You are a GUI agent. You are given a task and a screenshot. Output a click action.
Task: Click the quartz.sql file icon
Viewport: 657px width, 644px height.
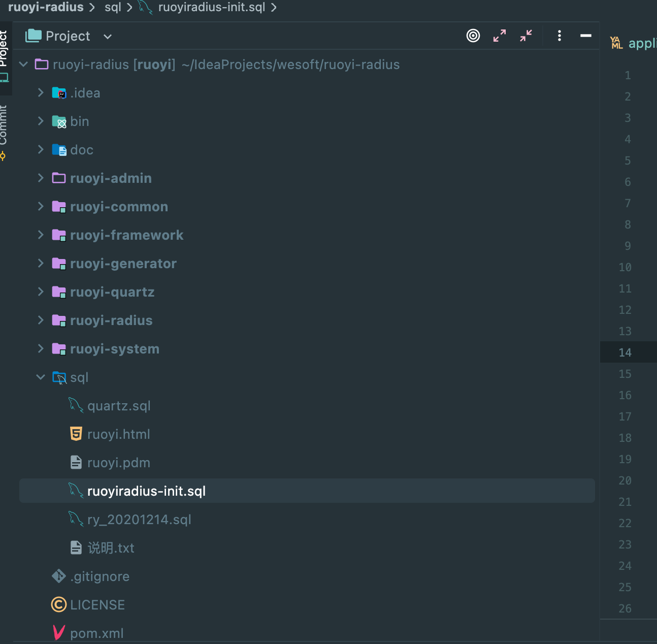click(x=76, y=405)
